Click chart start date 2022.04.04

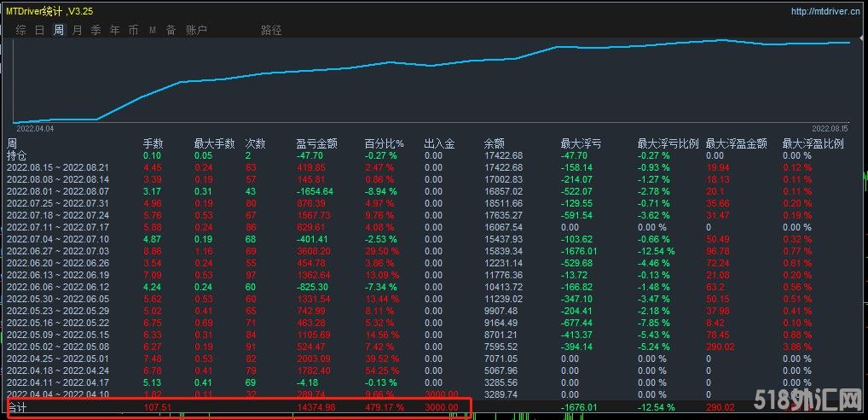click(36, 129)
